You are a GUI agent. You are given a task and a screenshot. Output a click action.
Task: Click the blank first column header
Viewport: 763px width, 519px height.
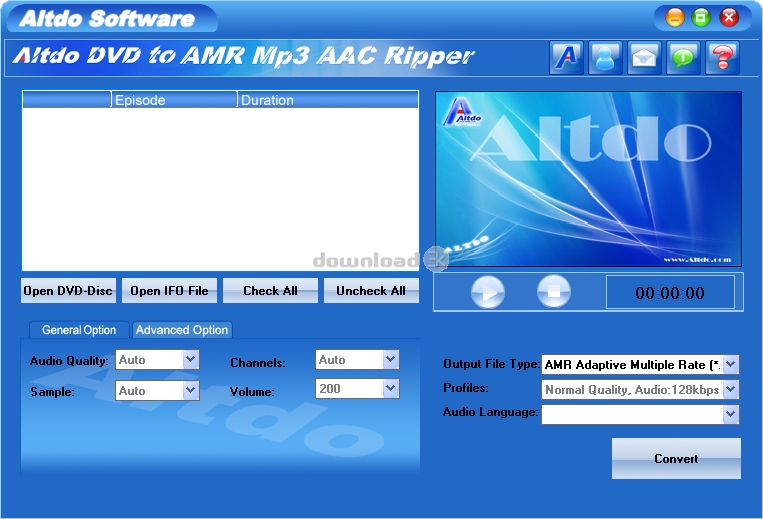(67, 100)
